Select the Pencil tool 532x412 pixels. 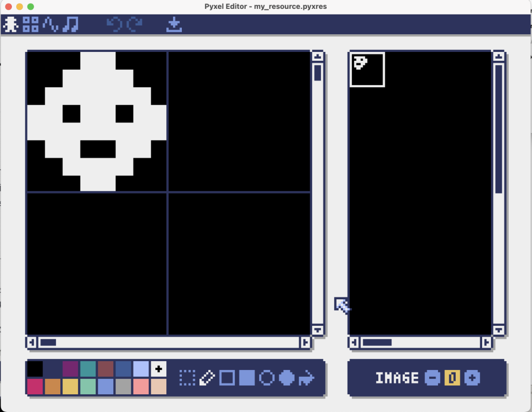[x=207, y=378]
